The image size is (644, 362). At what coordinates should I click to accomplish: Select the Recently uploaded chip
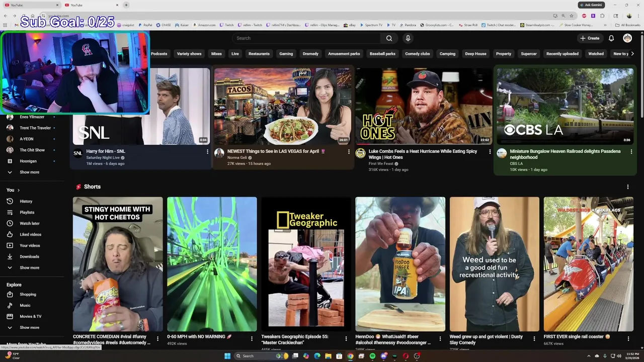coord(562,54)
